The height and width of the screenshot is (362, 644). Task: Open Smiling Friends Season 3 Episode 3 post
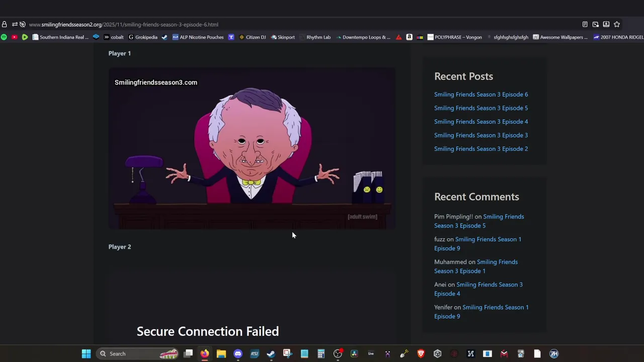481,135
